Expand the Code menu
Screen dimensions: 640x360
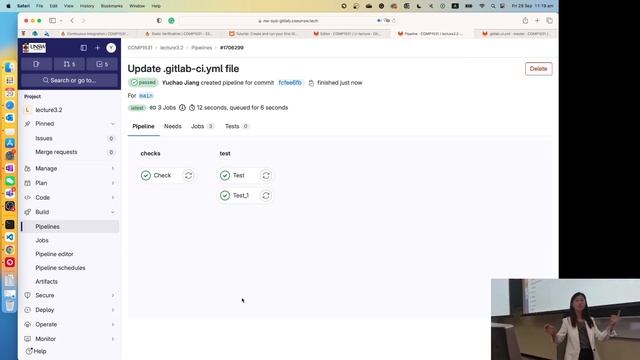pos(69,198)
